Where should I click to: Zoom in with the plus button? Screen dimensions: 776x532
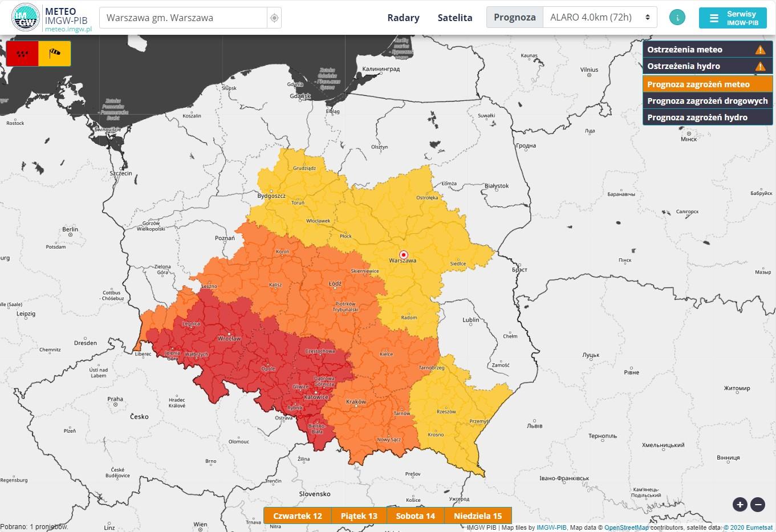[740, 504]
